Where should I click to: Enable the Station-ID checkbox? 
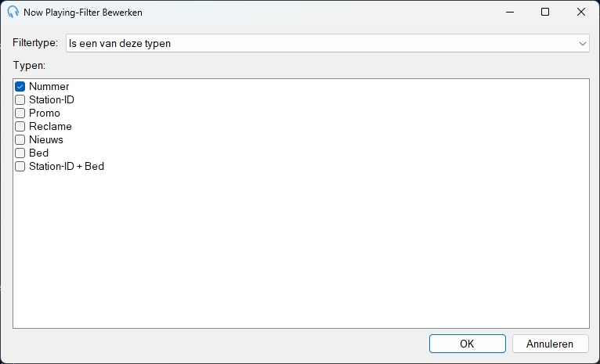tap(20, 99)
